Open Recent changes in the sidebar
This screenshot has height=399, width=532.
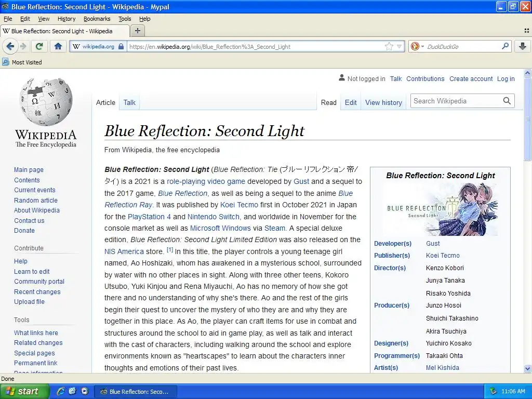[x=37, y=292]
